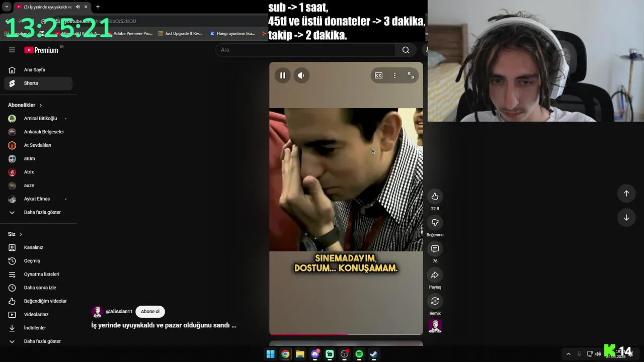
Task: Open Videolarınız page
Action: (38, 315)
